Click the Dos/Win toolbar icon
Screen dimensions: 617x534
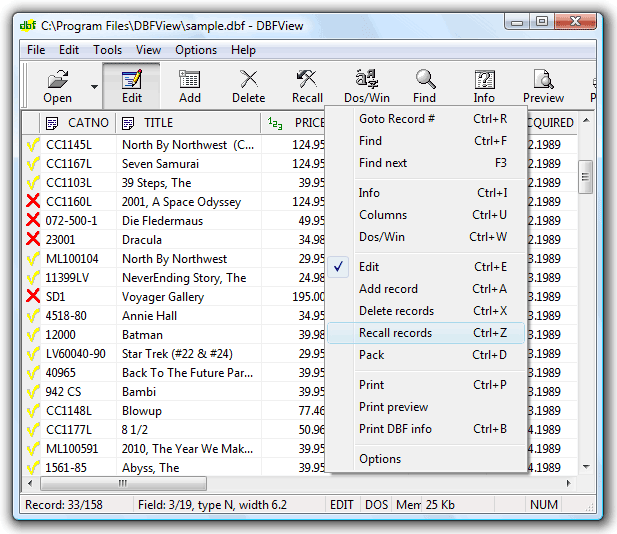coord(366,80)
